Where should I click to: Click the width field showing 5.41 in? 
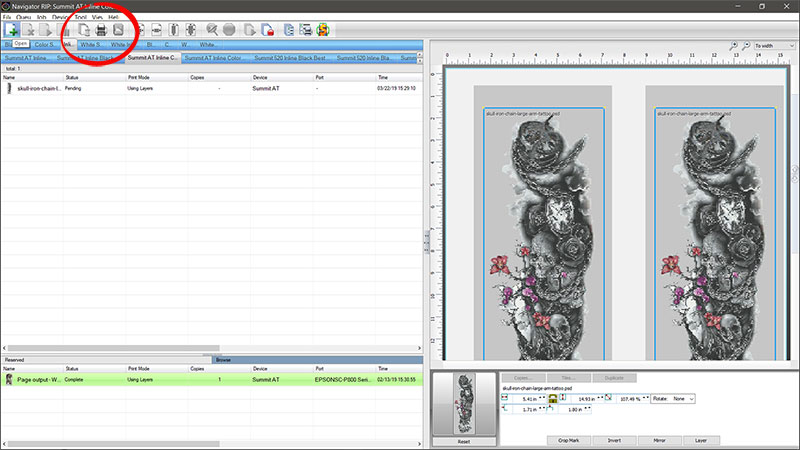528,398
